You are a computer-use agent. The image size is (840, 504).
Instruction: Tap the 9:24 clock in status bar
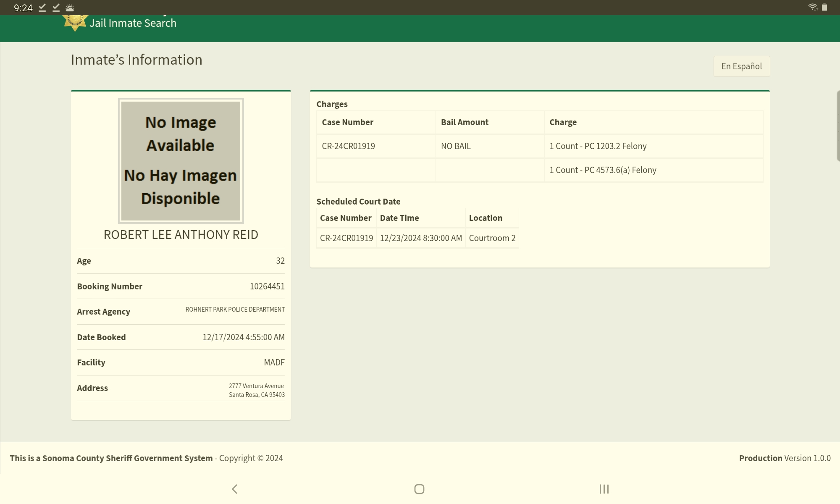tap(23, 8)
